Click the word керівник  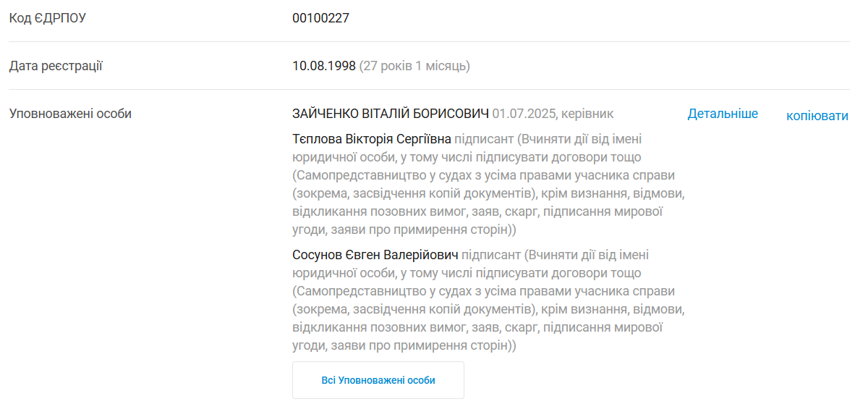tap(589, 114)
